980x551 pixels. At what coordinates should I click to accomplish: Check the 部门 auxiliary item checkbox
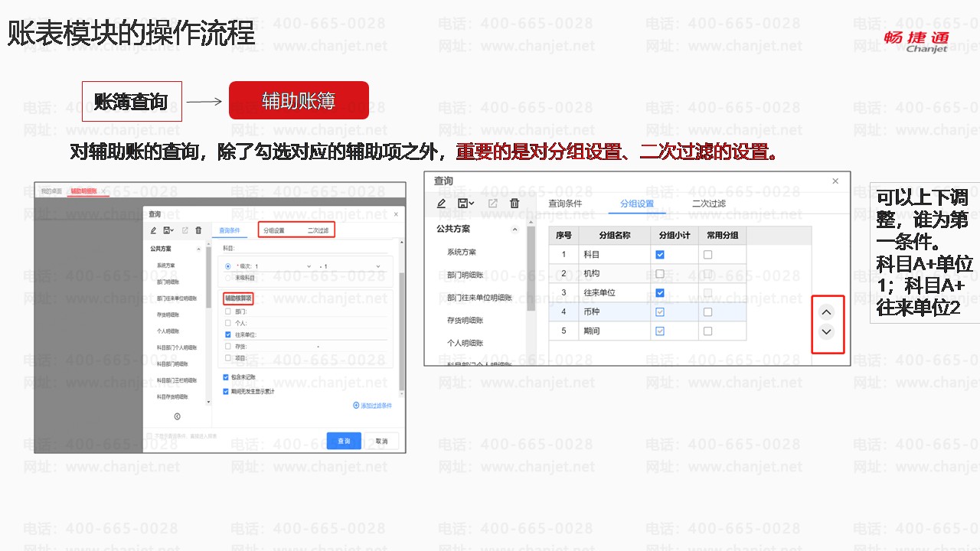pos(228,311)
